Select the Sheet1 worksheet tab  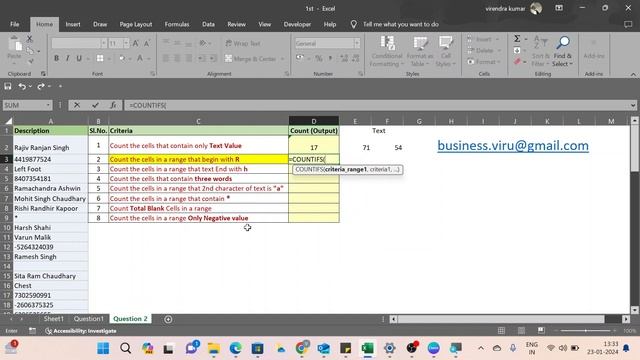tap(53, 319)
